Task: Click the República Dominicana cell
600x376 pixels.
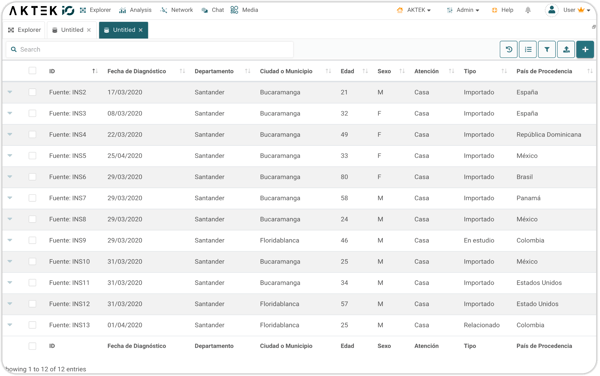Action: 549,135
